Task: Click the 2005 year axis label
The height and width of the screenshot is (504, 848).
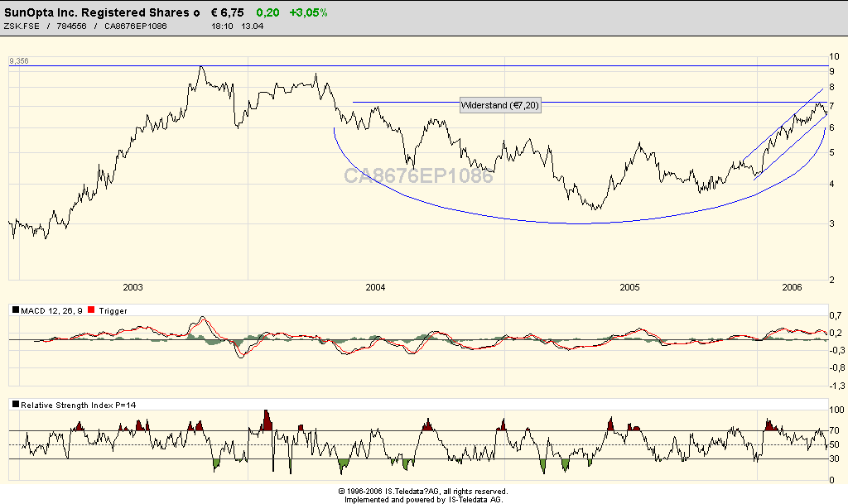Action: 629,287
